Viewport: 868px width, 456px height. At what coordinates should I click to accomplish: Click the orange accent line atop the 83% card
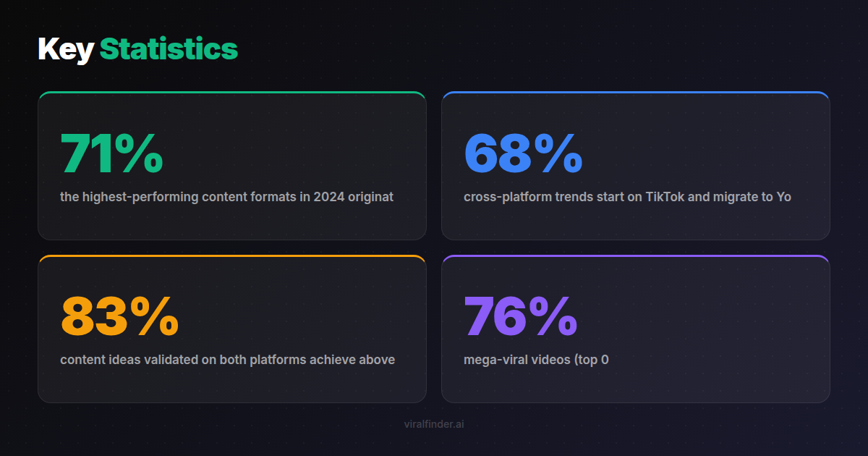(x=231, y=256)
